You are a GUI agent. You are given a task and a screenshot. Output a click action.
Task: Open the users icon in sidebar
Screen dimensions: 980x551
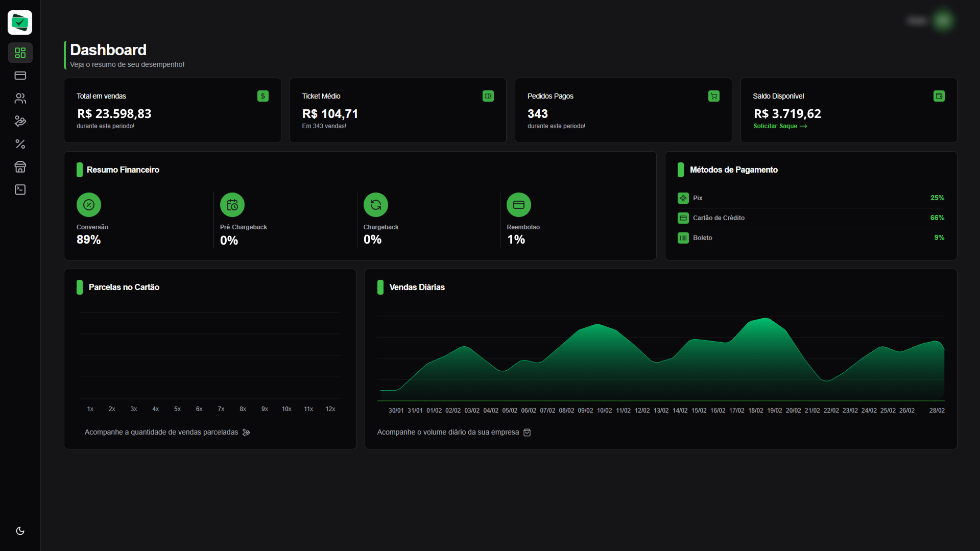(x=20, y=99)
